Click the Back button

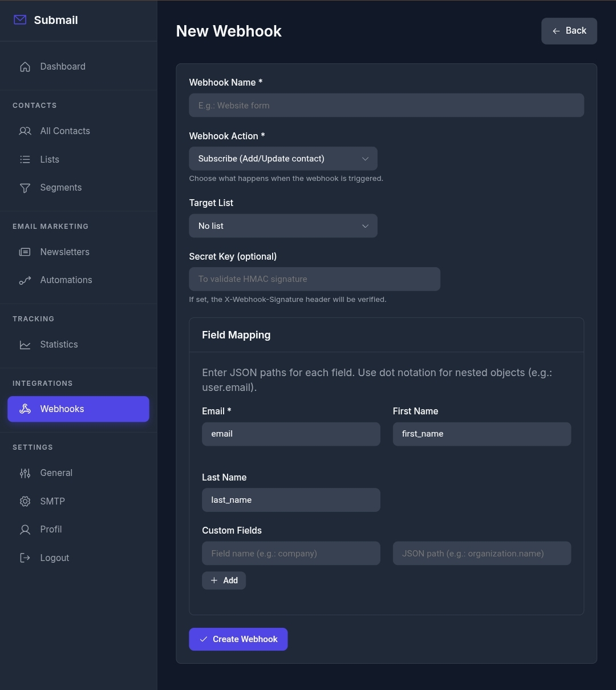coord(569,31)
